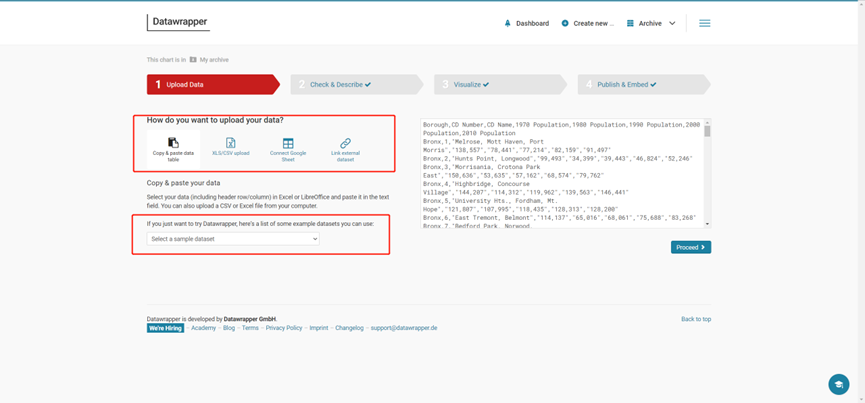Image resolution: width=865 pixels, height=403 pixels.
Task: Open the Imprint footer link
Action: [319, 328]
